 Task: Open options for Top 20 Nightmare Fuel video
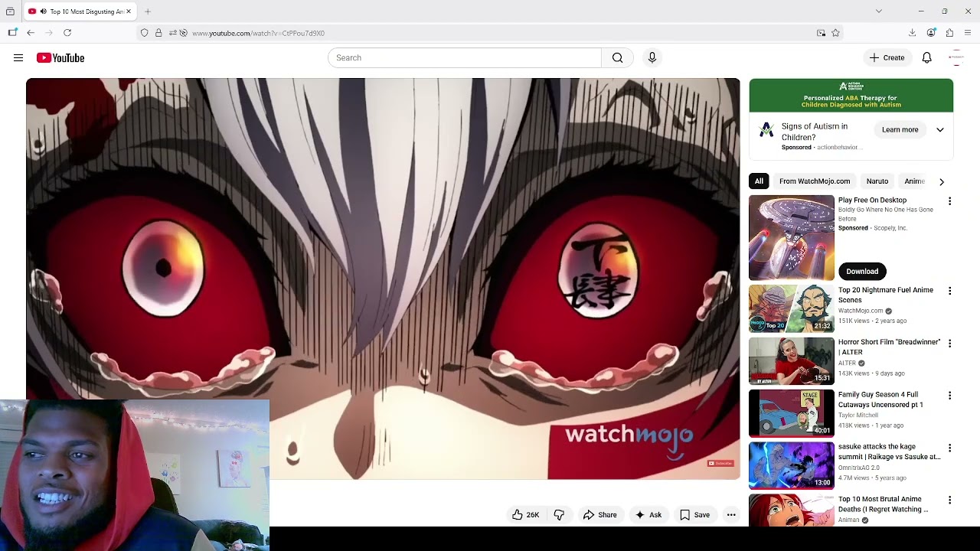(949, 291)
